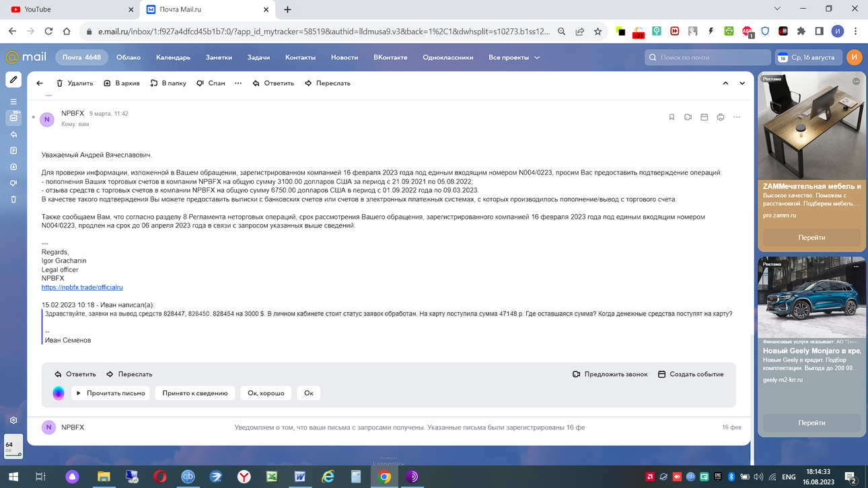Open the mail settings gear icon
This screenshot has width=868, height=488.
(13, 420)
